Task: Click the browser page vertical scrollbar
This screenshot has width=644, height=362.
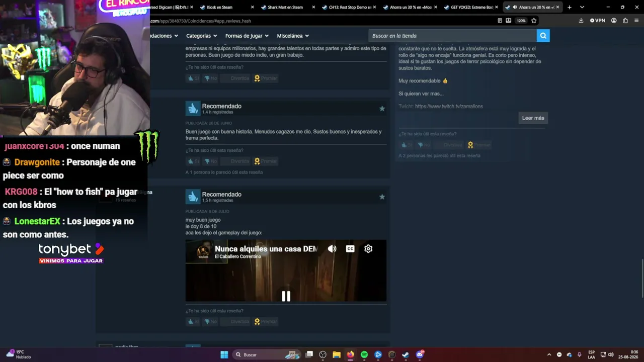Action: tap(642, 279)
